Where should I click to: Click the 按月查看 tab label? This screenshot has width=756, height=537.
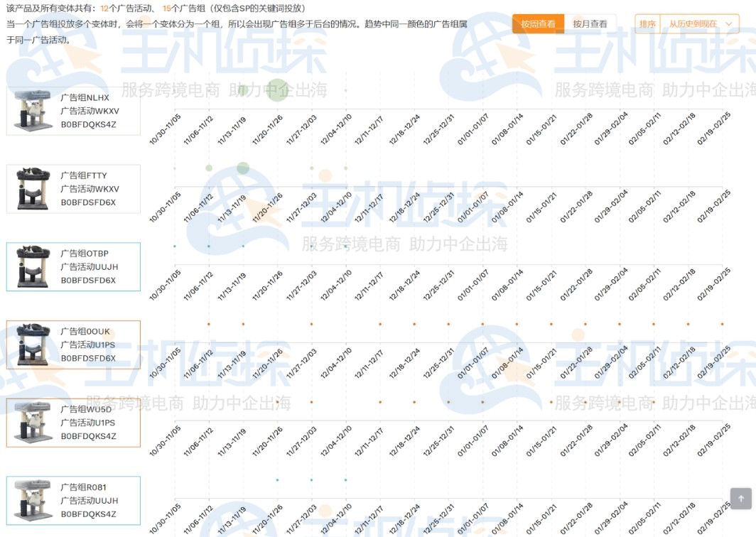click(x=590, y=23)
